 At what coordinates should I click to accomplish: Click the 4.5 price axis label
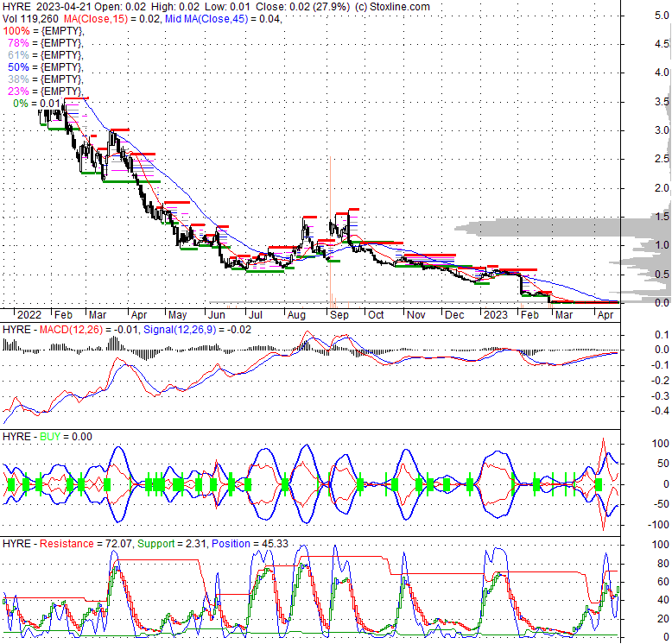point(662,44)
